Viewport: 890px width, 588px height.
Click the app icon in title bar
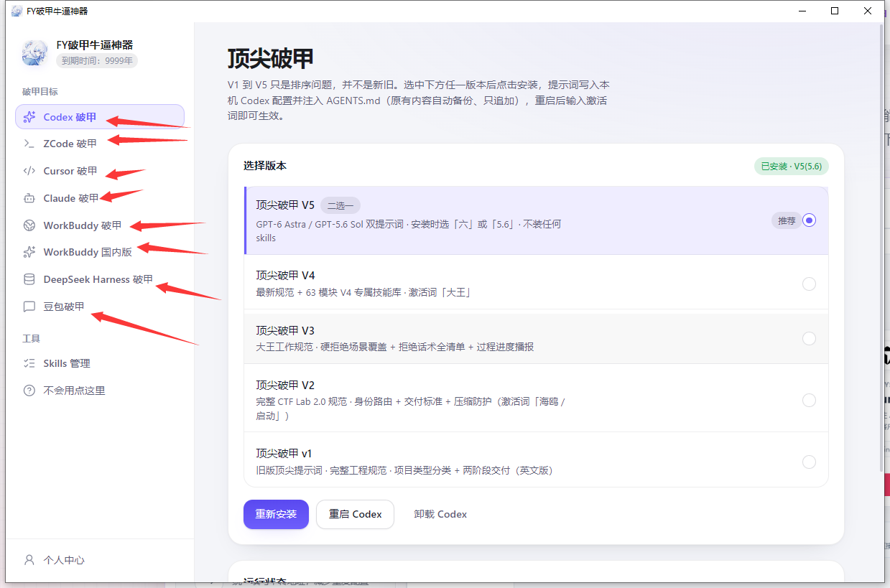[16, 11]
